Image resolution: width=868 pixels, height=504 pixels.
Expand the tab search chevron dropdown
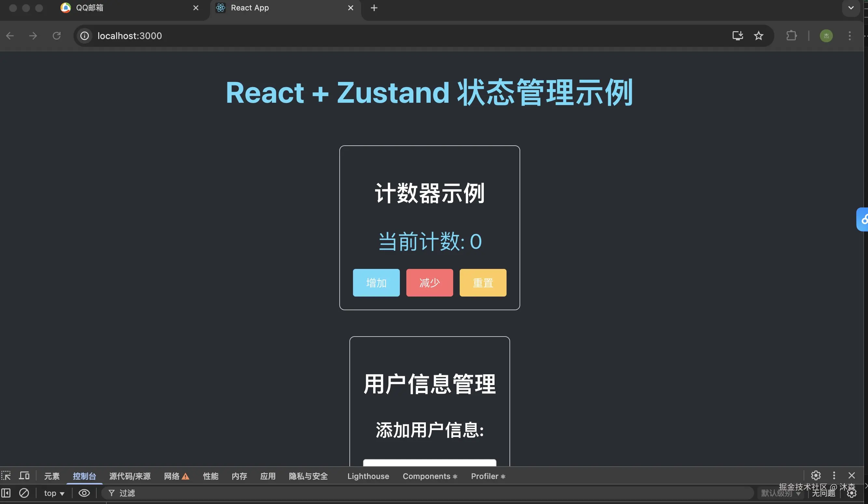(x=851, y=7)
